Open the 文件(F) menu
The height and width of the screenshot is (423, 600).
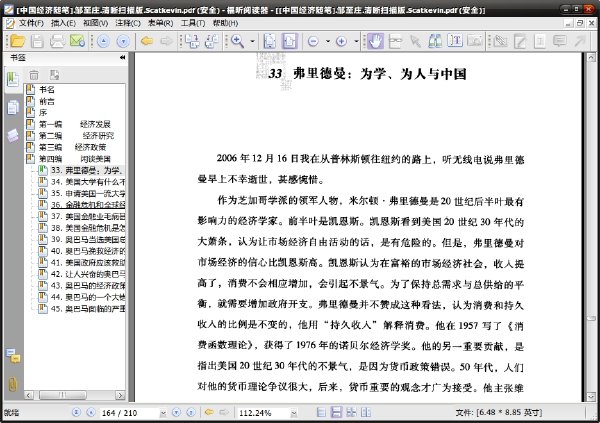[x=31, y=23]
